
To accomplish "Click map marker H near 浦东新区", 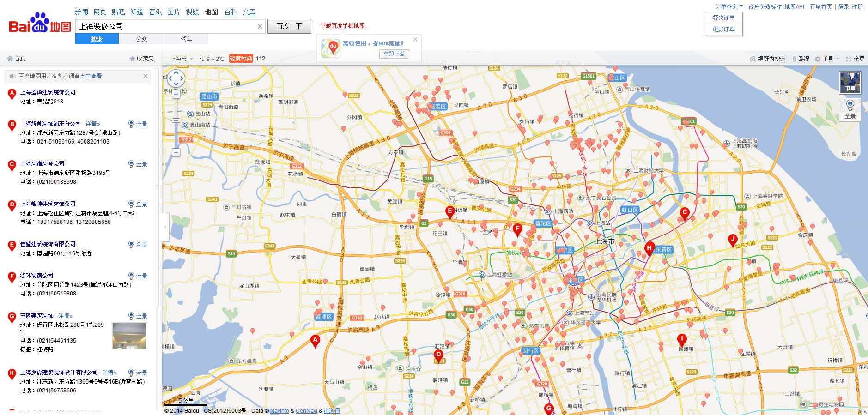I will click(649, 249).
